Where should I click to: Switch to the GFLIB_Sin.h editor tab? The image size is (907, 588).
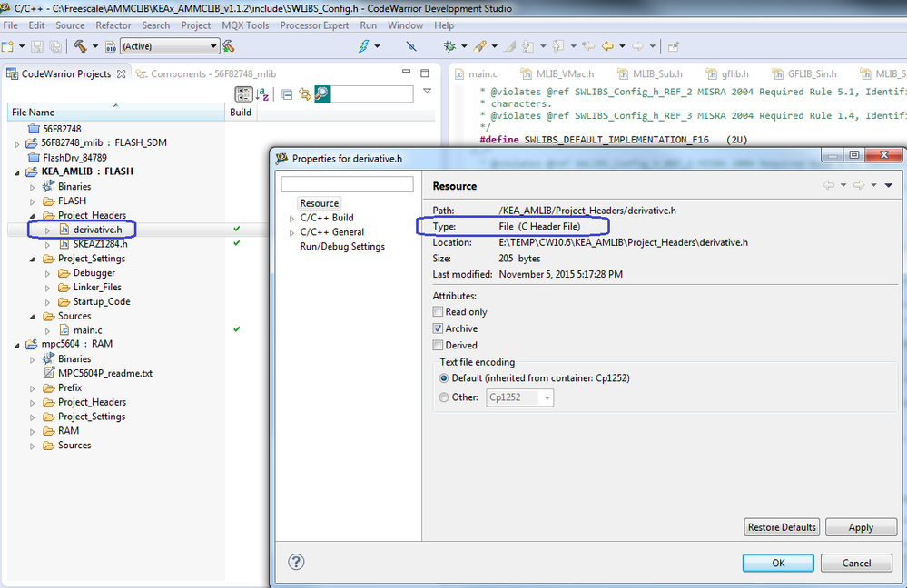click(804, 74)
